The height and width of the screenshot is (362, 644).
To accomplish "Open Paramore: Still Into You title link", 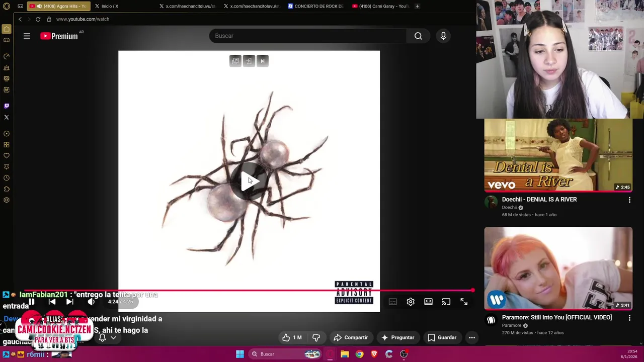I will coord(557,317).
